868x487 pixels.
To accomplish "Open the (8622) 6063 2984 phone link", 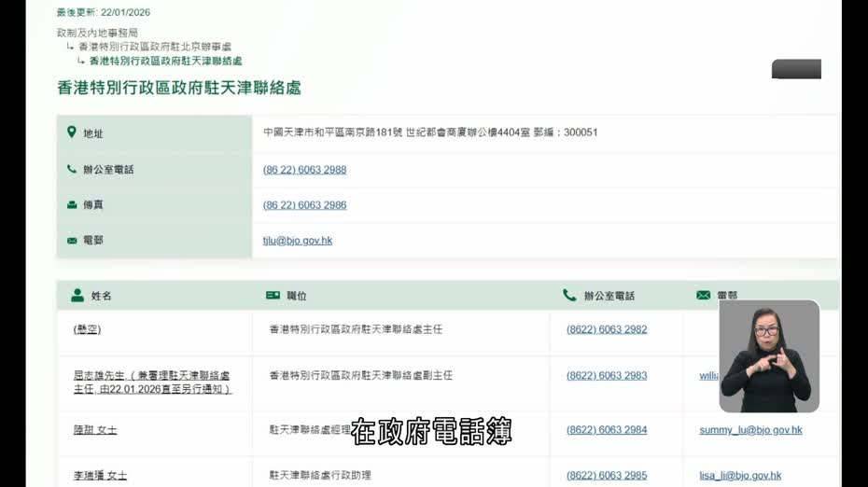I will point(606,430).
